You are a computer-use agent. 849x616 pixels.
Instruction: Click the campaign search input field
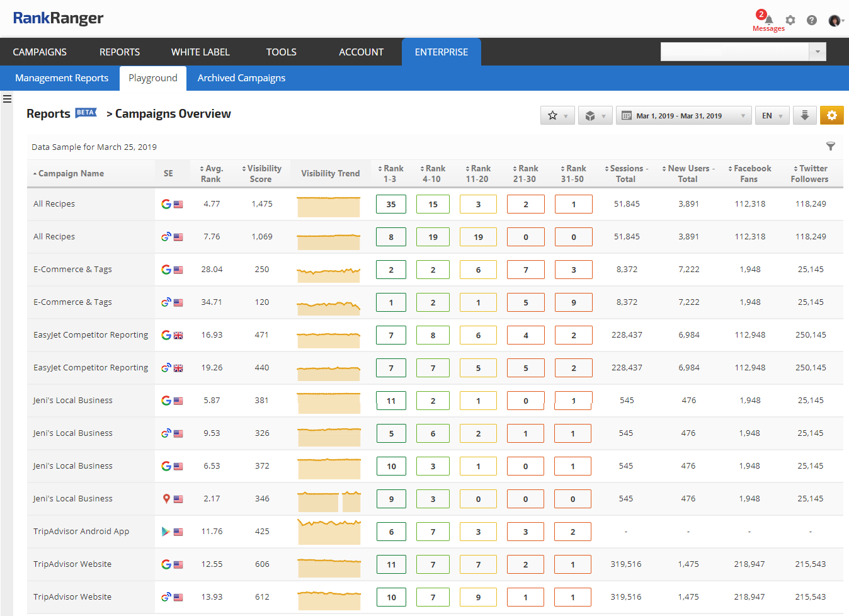734,52
